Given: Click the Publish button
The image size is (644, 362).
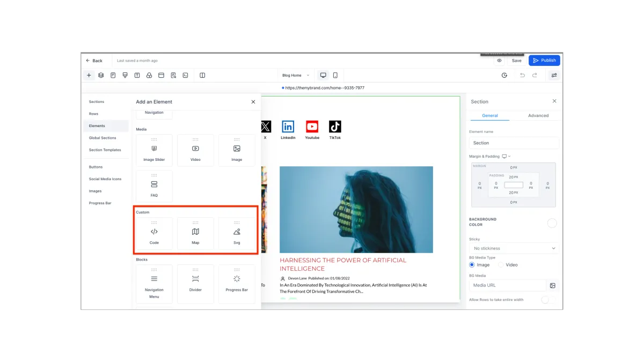Looking at the screenshot, I should pyautogui.click(x=544, y=61).
